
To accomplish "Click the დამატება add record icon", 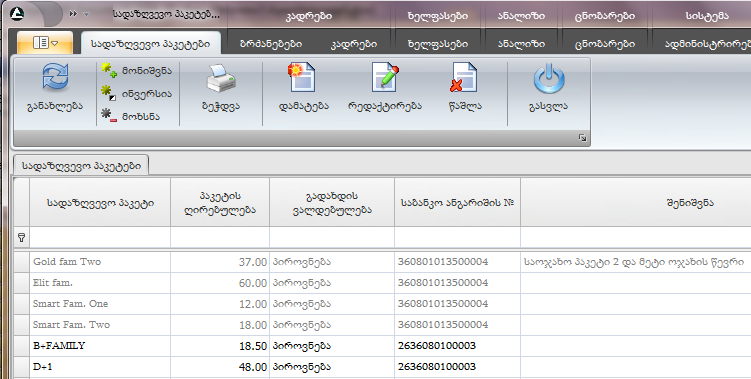I will pyautogui.click(x=302, y=78).
